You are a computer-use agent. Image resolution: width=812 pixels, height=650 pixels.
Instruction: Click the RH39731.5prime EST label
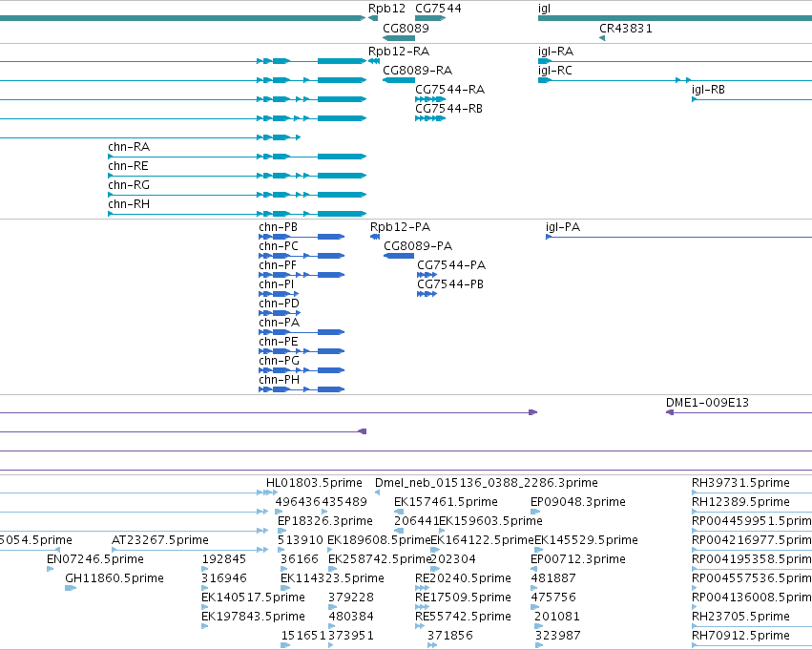(x=741, y=483)
